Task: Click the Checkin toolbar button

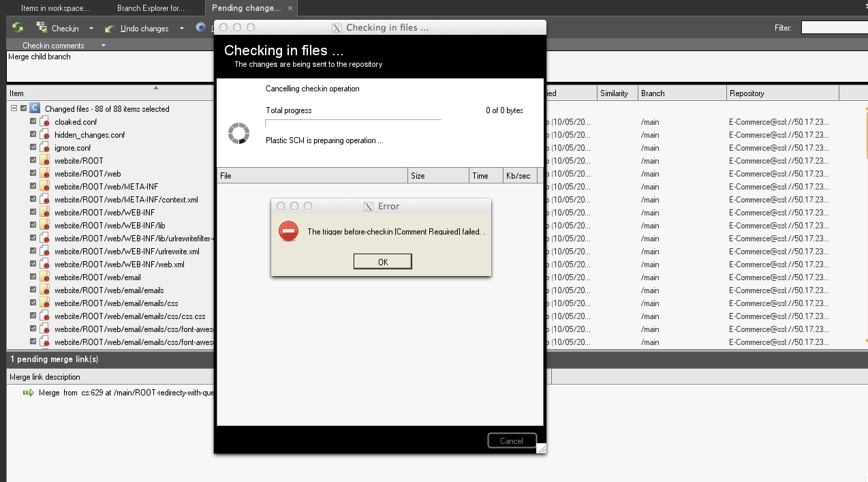Action: [x=58, y=29]
